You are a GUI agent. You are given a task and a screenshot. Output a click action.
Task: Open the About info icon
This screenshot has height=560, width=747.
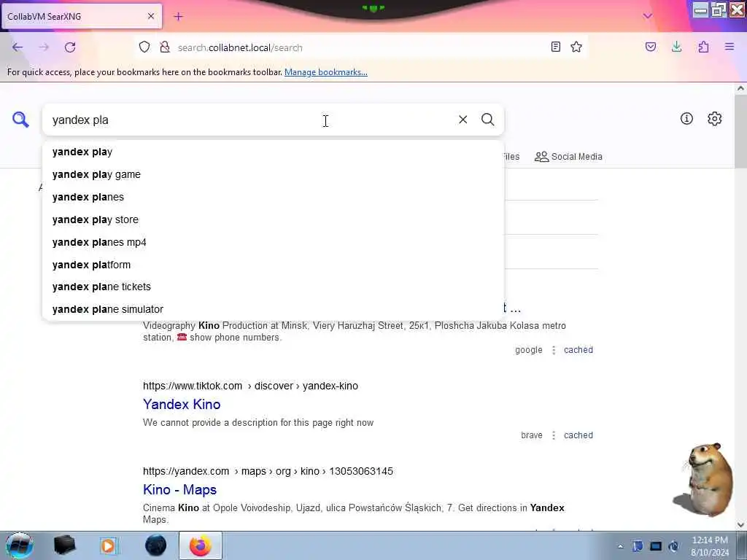click(686, 119)
